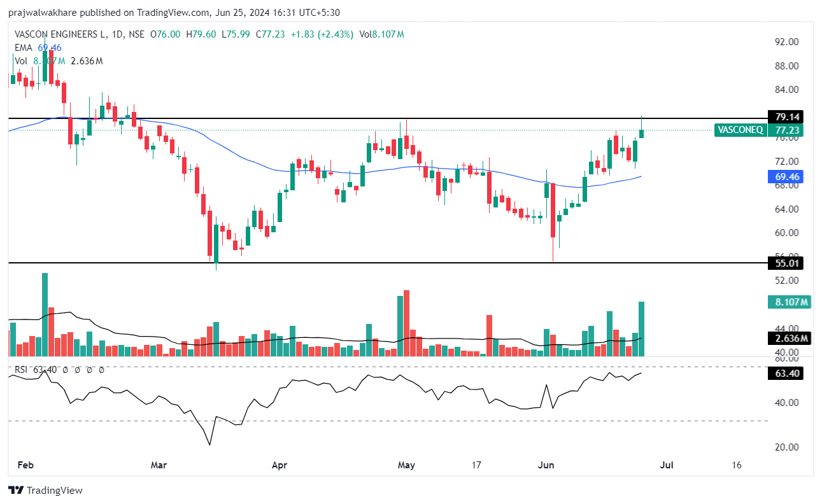Open the Vol indicator legend

click(21, 61)
